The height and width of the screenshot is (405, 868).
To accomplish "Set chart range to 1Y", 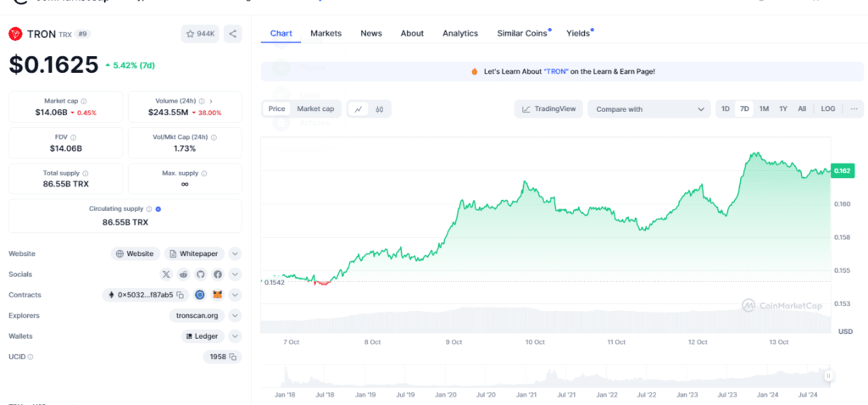I will click(783, 109).
